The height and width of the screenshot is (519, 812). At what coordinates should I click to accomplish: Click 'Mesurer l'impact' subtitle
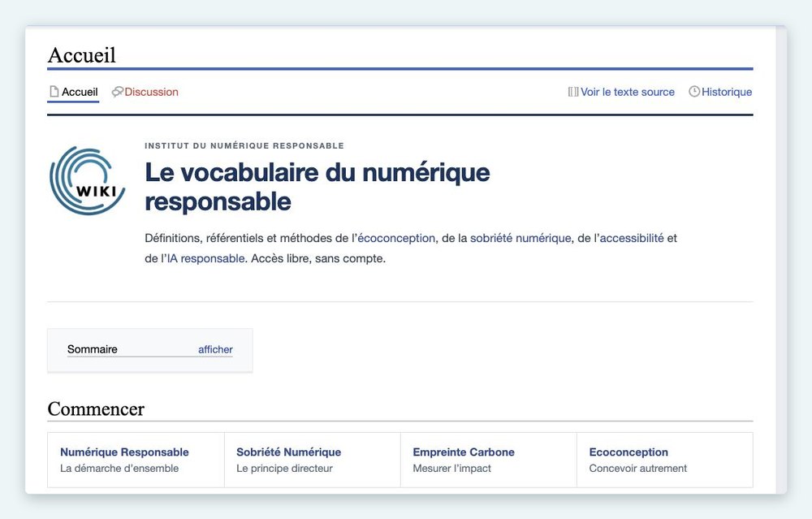point(451,469)
